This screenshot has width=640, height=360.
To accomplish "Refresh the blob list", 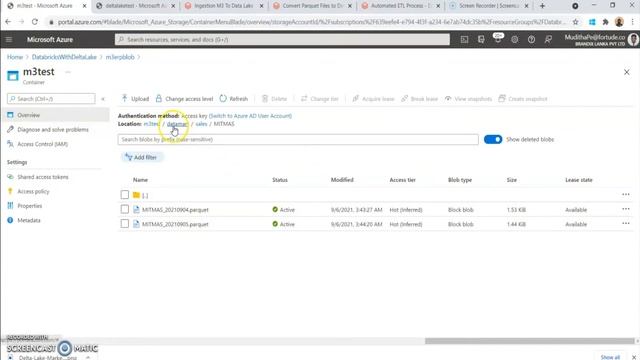I will [233, 99].
